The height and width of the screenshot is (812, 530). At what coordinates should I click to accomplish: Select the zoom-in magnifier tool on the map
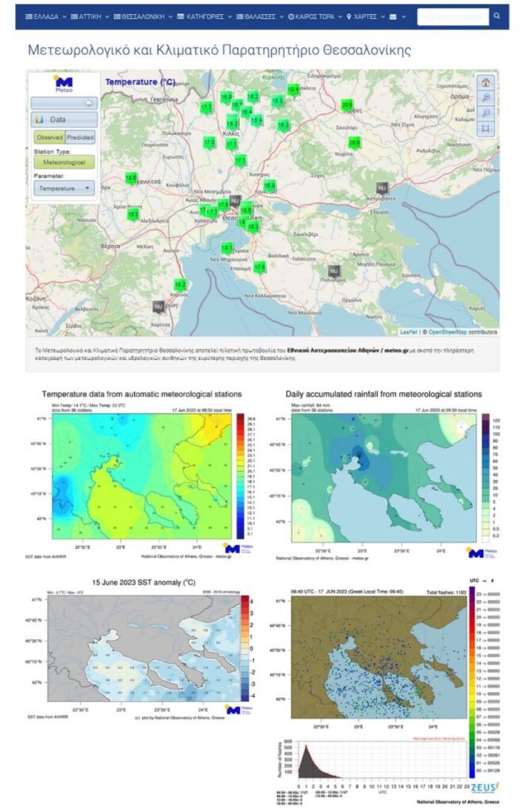486,97
